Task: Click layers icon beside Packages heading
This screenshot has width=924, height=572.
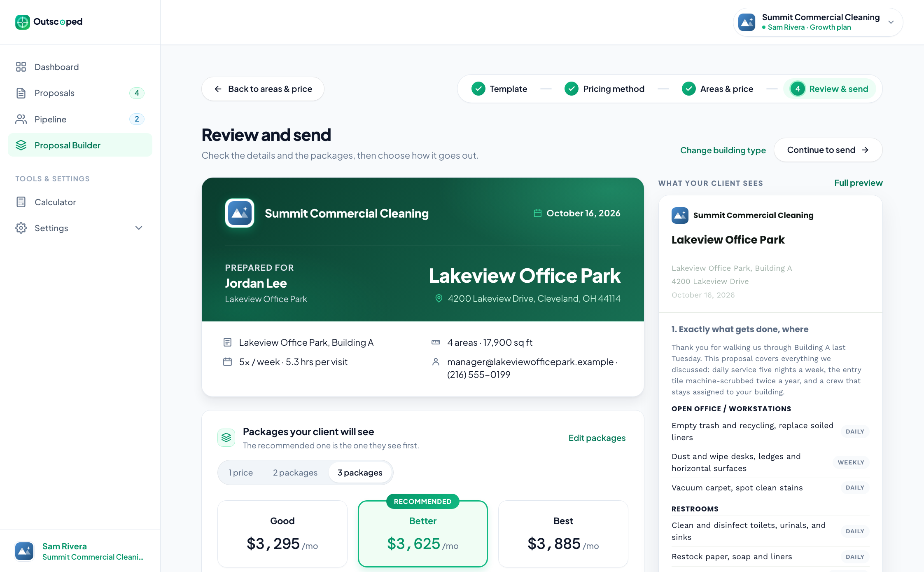Action: (x=226, y=438)
